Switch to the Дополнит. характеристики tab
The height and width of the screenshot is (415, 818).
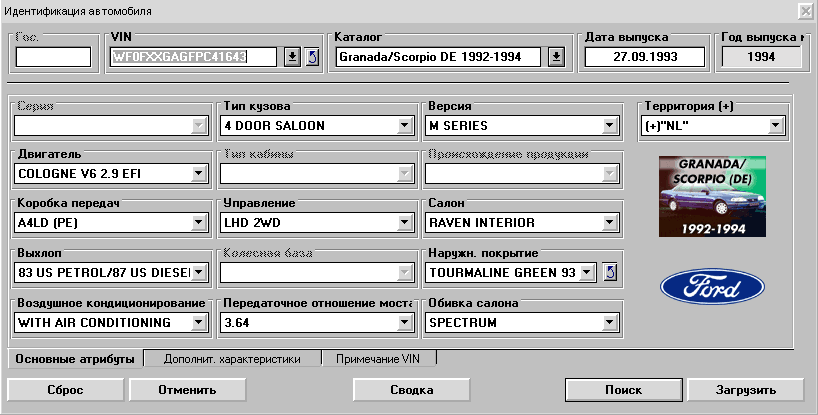coord(232,358)
